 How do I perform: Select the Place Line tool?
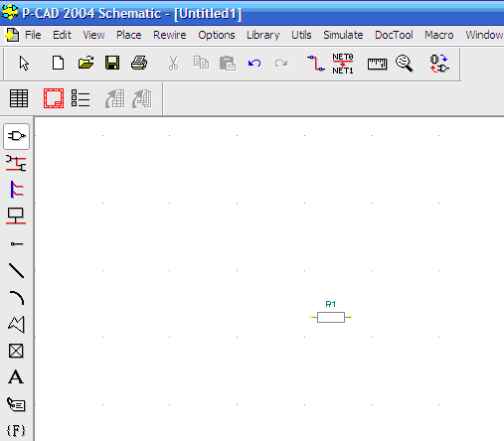[16, 270]
